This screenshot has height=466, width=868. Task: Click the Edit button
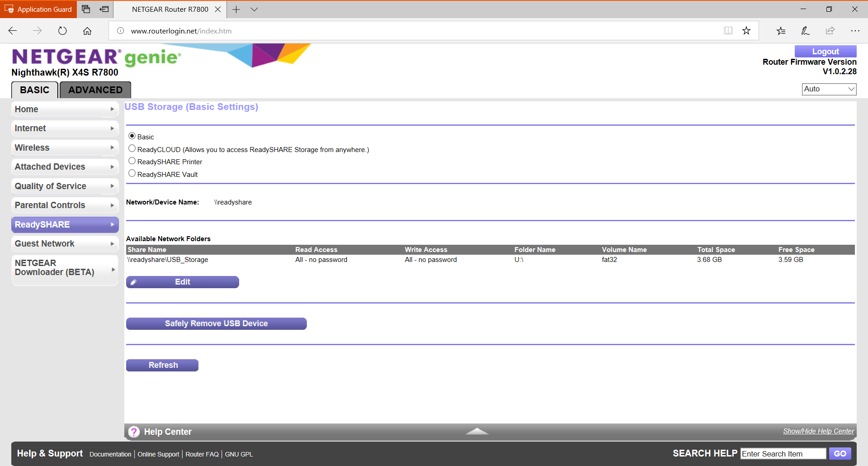183,282
